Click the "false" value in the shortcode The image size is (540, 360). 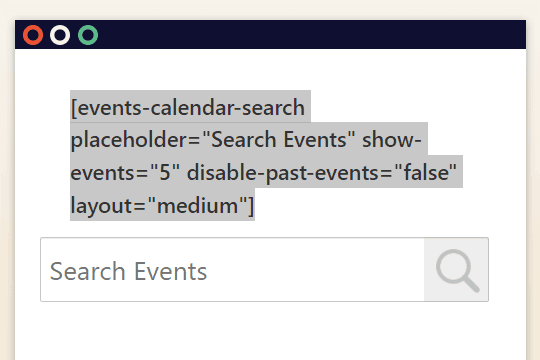click(x=425, y=172)
